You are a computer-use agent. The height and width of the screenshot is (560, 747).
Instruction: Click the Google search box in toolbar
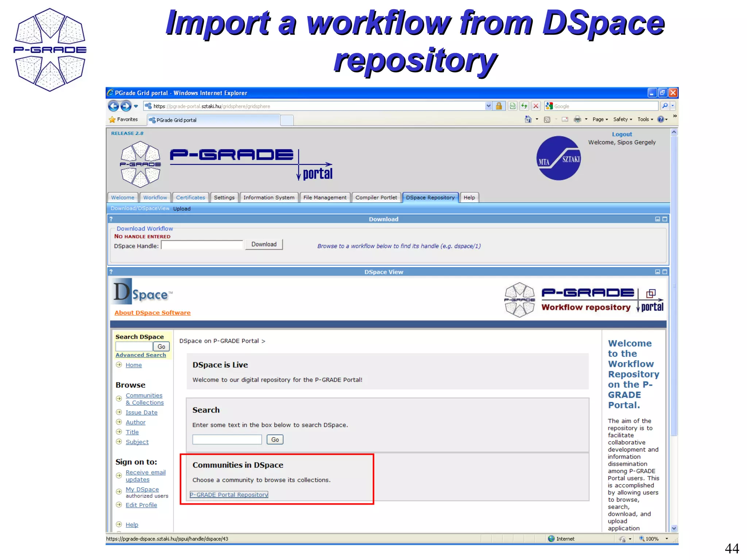click(605, 106)
